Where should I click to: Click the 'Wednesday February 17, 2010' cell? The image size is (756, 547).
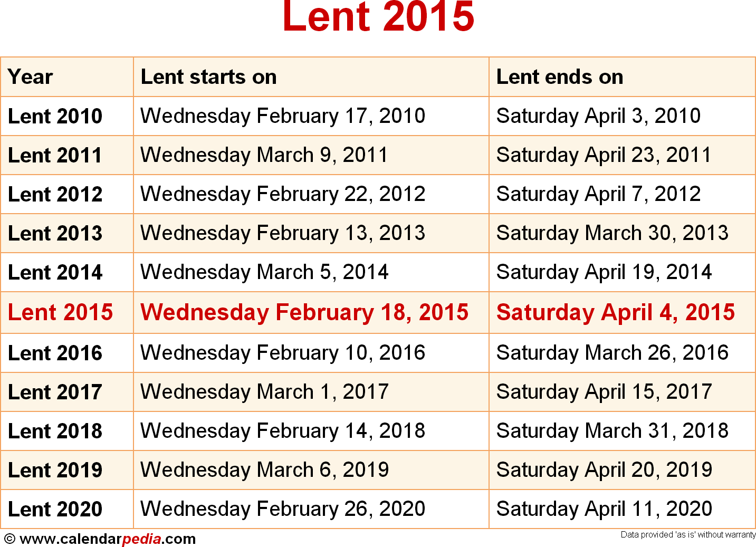tap(283, 116)
